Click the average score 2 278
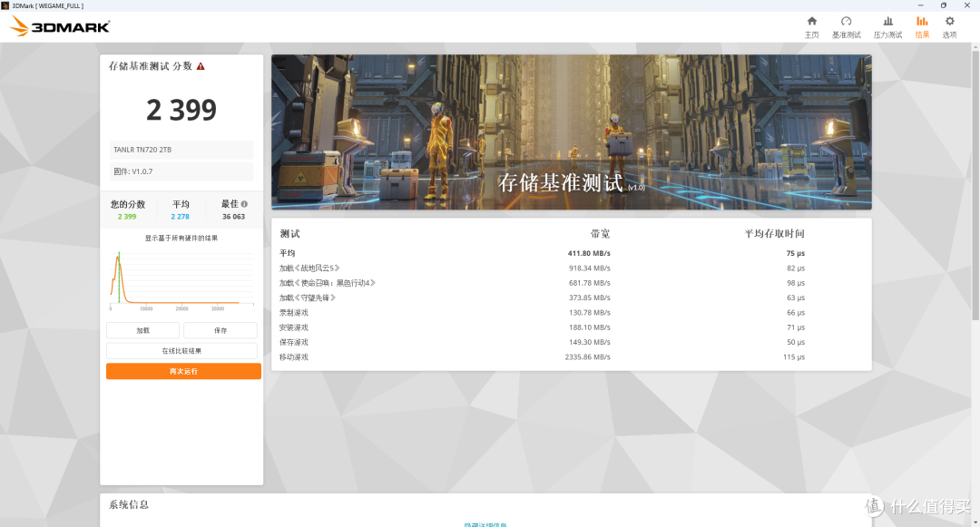The image size is (980, 527). pos(180,217)
